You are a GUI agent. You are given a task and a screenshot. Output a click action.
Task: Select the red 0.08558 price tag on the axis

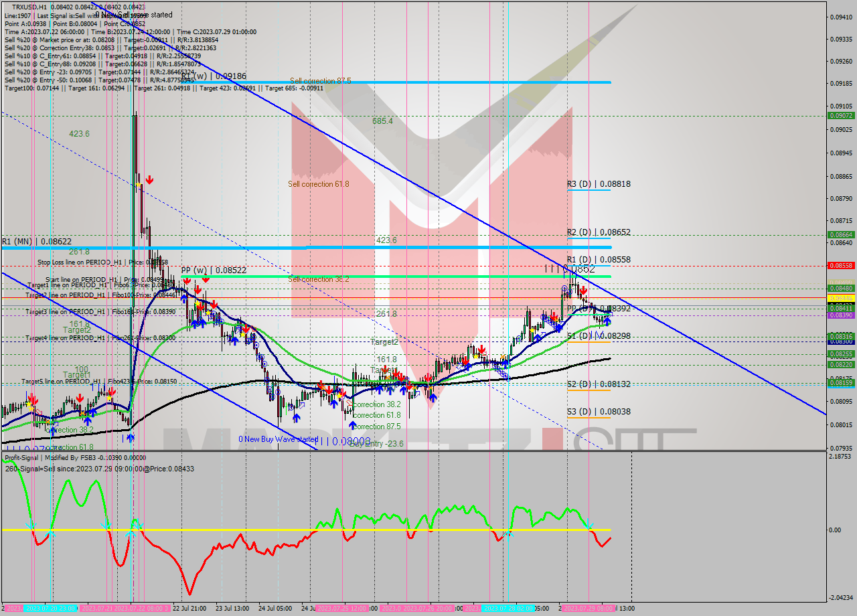tap(842, 265)
